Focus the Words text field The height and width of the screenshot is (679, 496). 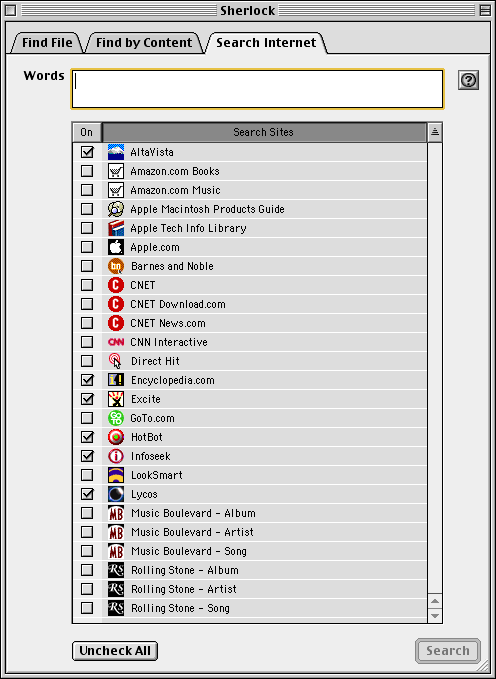pyautogui.click(x=258, y=89)
